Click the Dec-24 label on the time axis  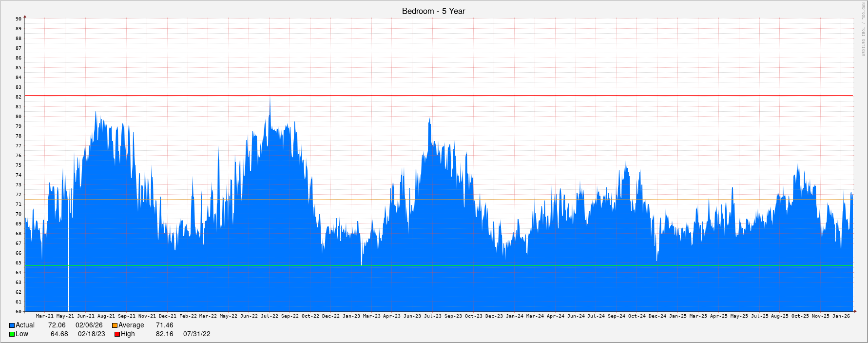click(x=657, y=316)
